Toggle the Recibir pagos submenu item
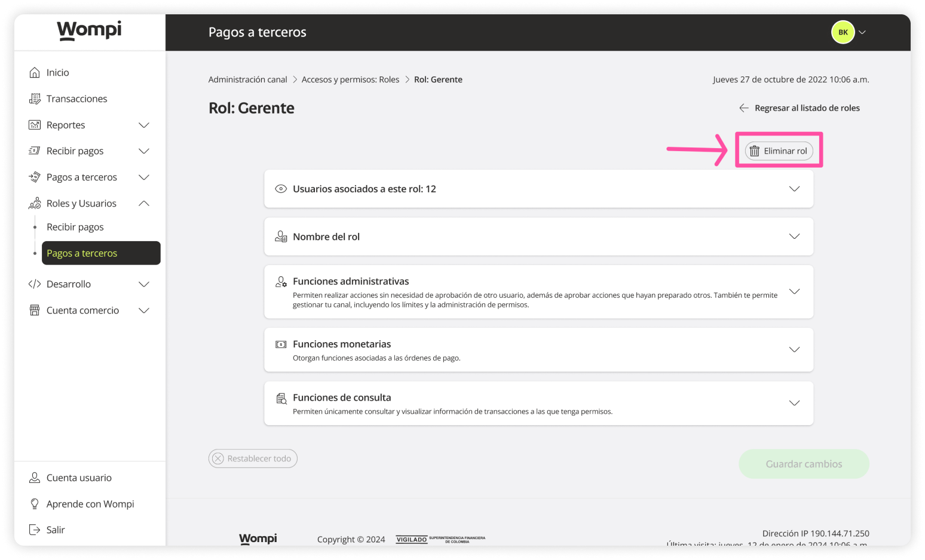 (75, 227)
